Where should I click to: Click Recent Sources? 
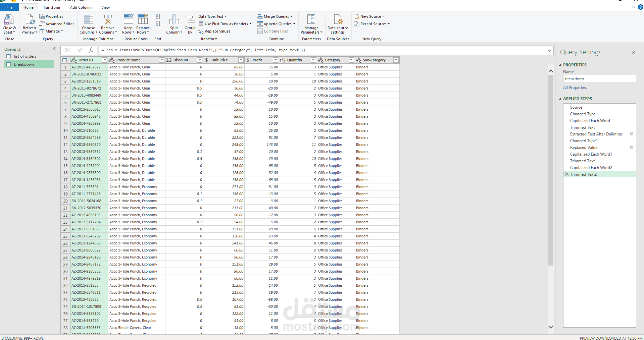372,24
